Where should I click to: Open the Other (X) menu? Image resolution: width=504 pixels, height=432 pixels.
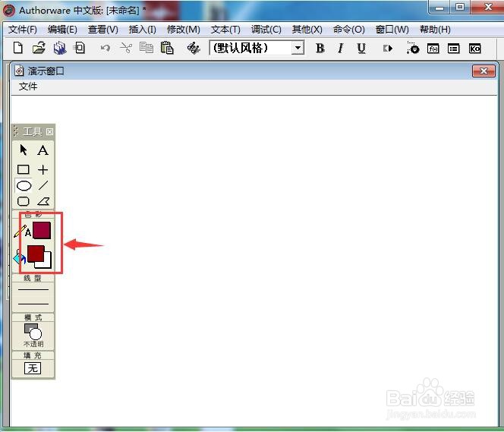[307, 30]
